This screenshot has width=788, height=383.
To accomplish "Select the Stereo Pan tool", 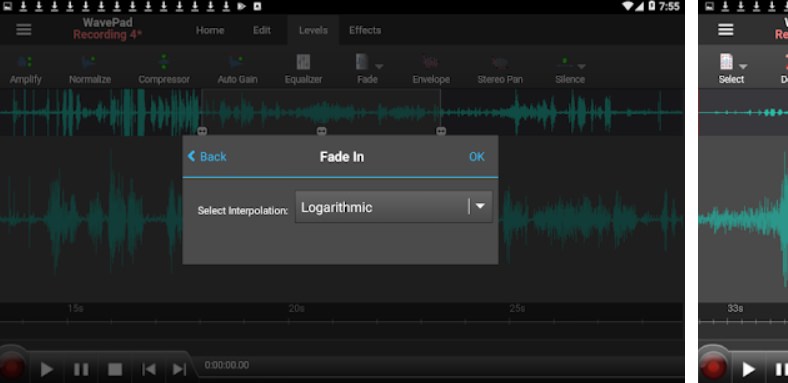I will click(500, 70).
